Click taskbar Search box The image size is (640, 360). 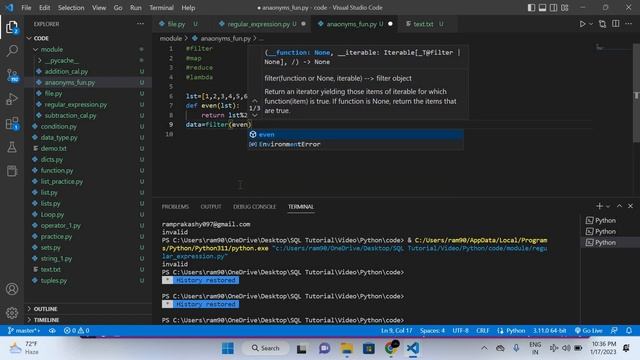[266, 348]
